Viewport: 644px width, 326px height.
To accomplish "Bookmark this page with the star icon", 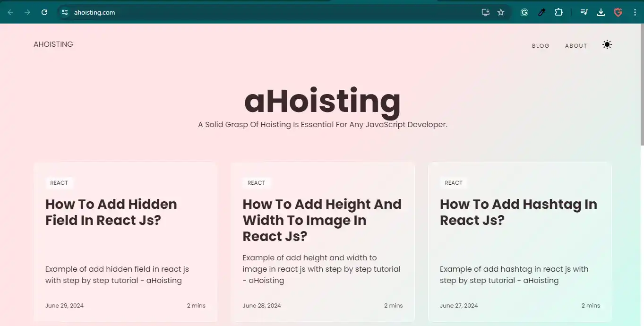I will [501, 12].
